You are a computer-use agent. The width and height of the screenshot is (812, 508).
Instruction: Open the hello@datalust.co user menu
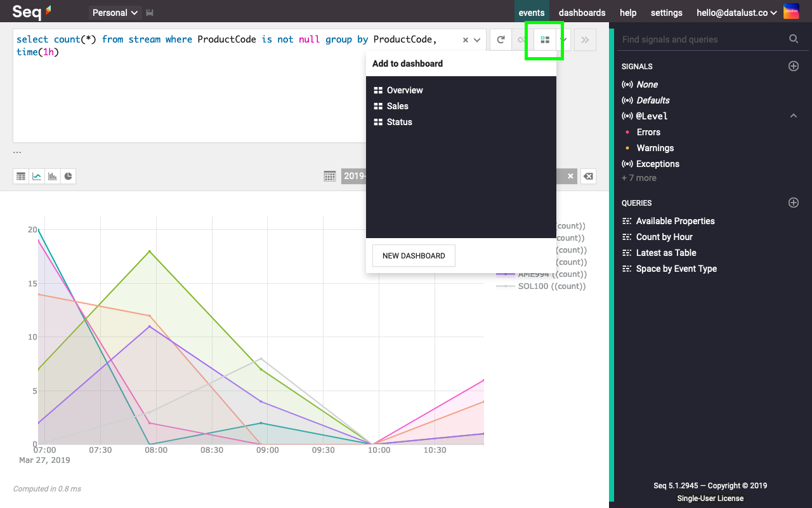[737, 13]
